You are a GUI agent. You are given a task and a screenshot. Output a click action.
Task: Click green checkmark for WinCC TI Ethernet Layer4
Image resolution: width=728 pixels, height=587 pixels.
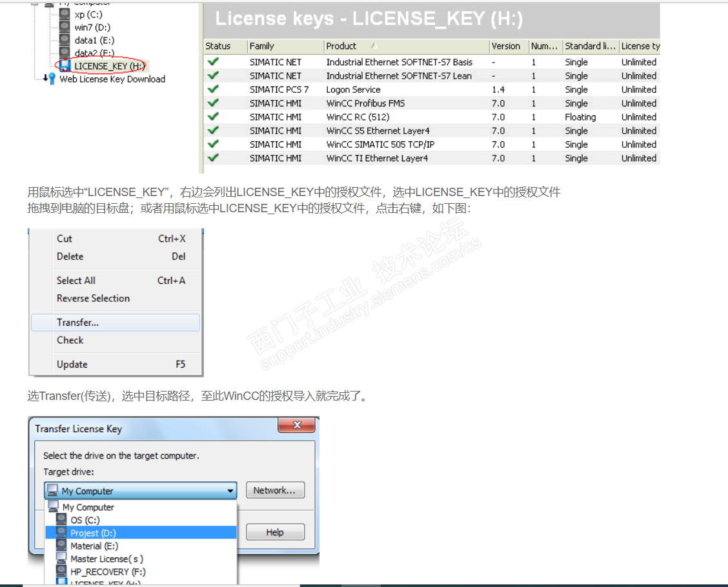tap(213, 157)
